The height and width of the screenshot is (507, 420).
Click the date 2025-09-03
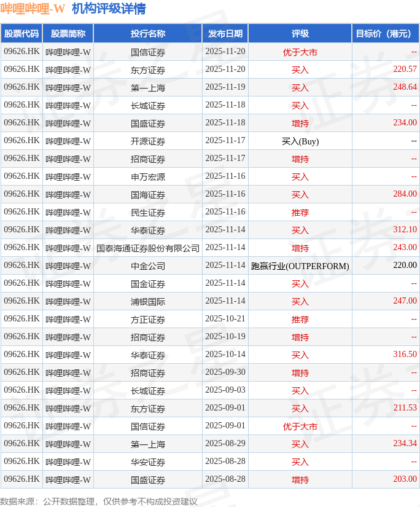click(225, 390)
